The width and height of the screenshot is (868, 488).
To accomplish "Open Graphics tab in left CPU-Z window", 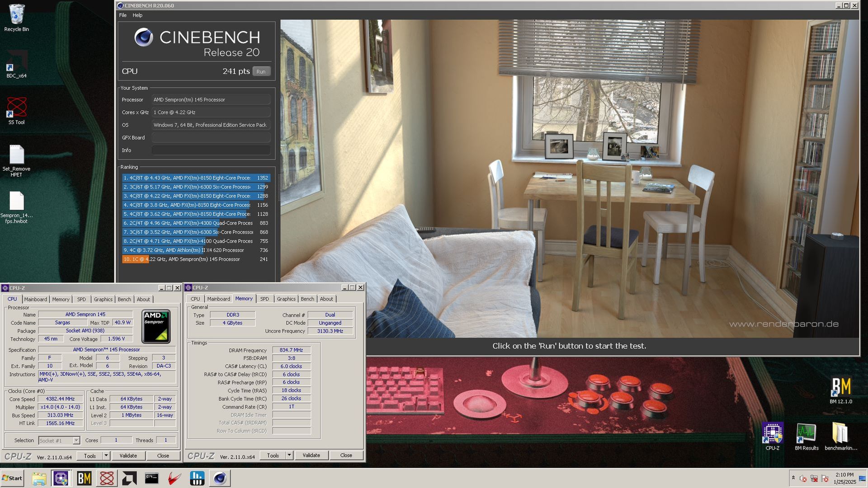I will (x=103, y=300).
